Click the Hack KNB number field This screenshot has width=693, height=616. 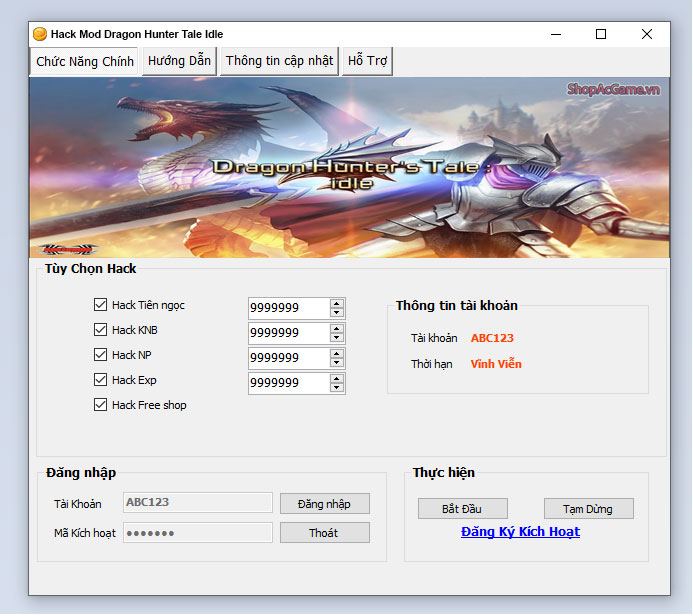289,333
